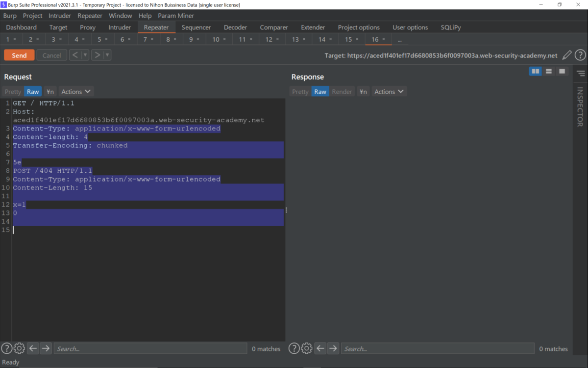Go to next response search match
Image resolution: width=588 pixels, height=368 pixels.
(333, 348)
